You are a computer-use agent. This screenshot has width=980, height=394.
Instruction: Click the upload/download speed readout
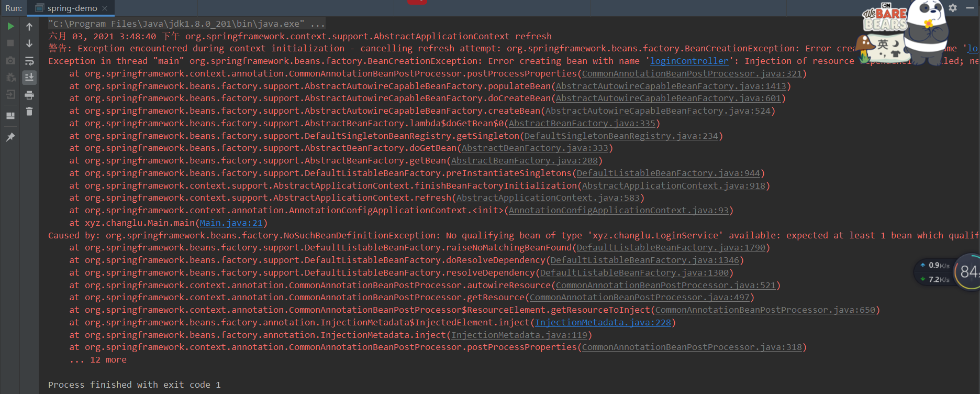coord(936,272)
